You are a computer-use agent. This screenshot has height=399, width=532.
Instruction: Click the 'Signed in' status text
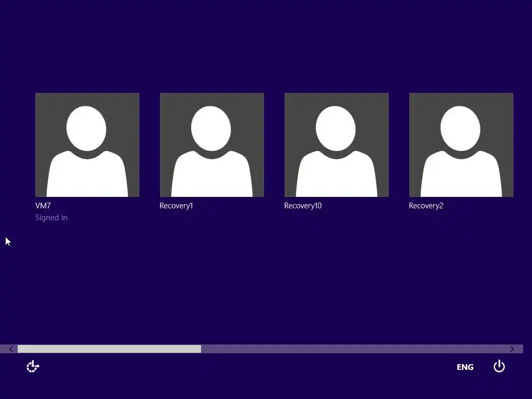pos(51,218)
